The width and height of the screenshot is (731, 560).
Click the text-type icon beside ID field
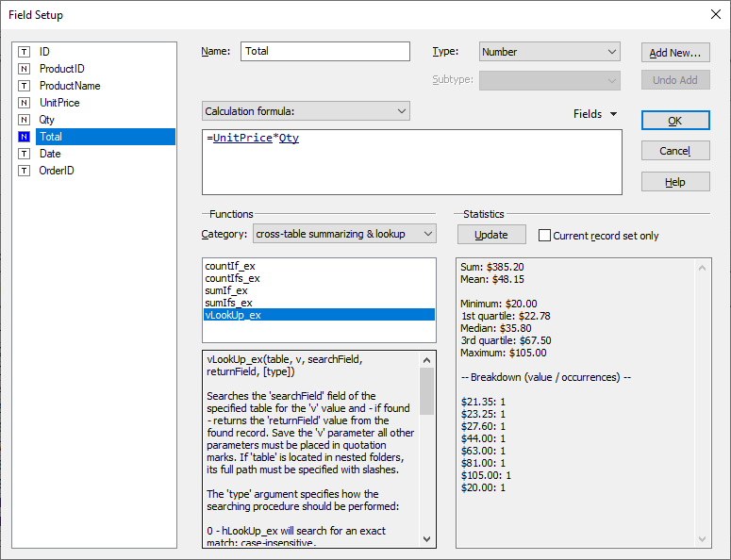[24, 52]
